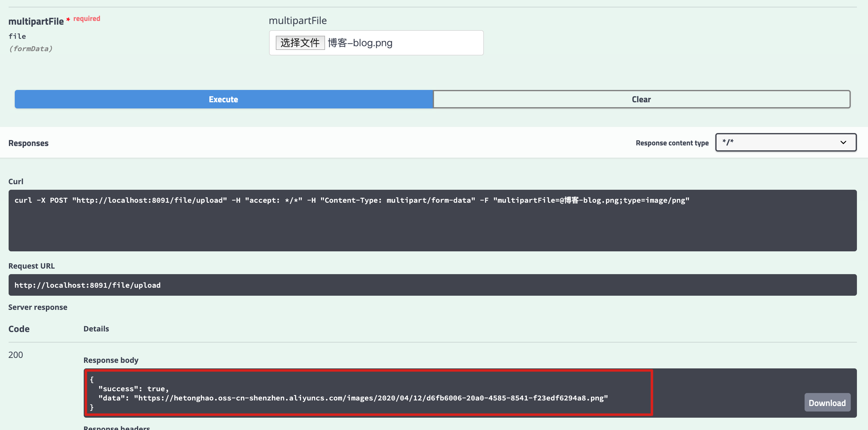The width and height of the screenshot is (868, 430).
Task: Click the Response content type label
Action: coord(672,143)
